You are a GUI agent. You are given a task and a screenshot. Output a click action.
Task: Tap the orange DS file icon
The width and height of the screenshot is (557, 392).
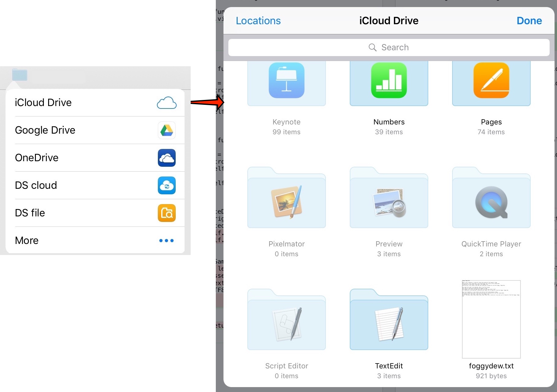point(167,213)
